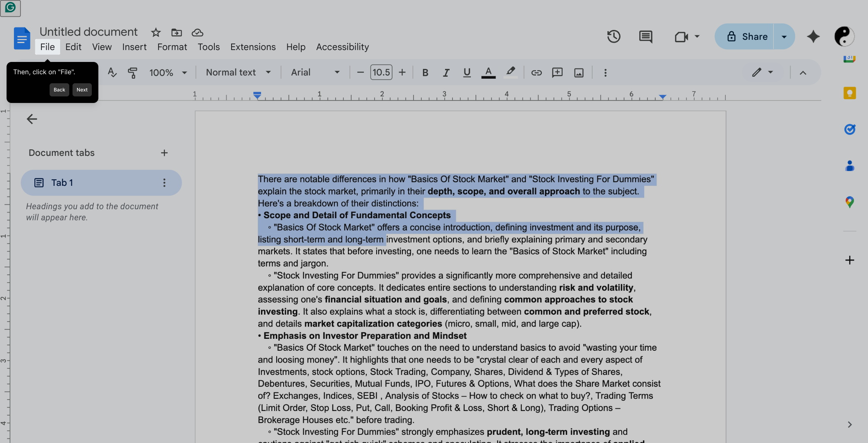Open the Google Docs home icon
The height and width of the screenshot is (443, 868).
tap(22, 39)
